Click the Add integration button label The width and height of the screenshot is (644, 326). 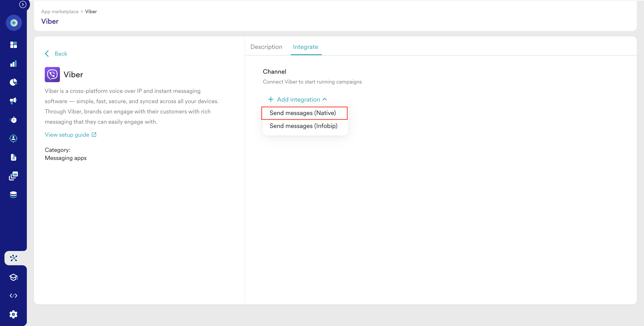[x=299, y=100]
